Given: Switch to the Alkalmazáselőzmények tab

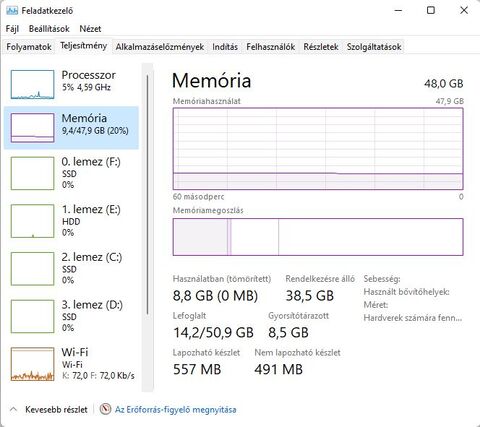Looking at the screenshot, I should point(160,47).
